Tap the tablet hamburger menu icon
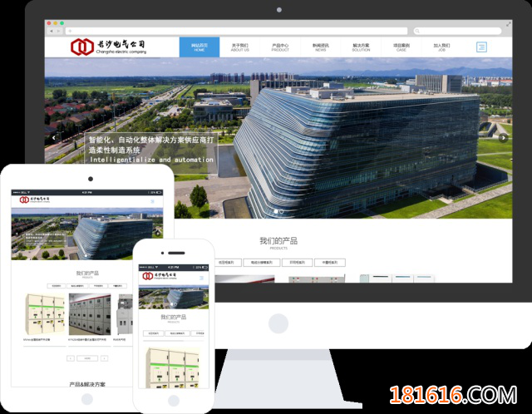 tap(153, 201)
